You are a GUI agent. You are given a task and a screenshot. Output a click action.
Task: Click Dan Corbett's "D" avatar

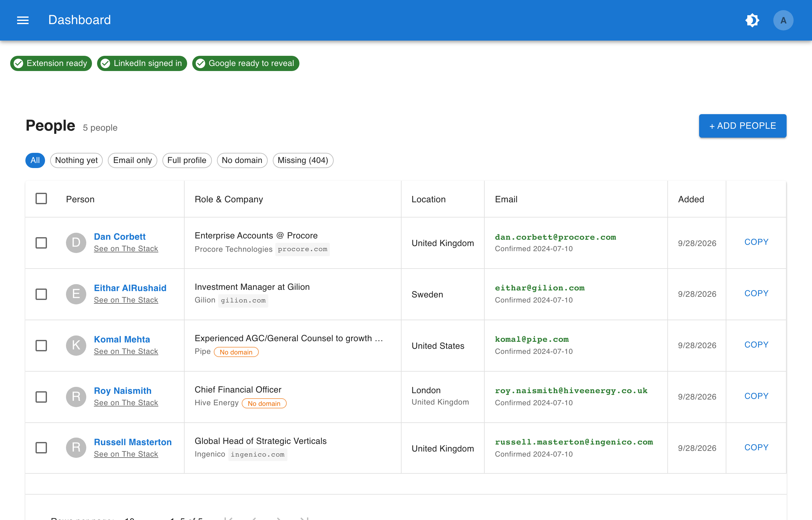pyautogui.click(x=76, y=243)
